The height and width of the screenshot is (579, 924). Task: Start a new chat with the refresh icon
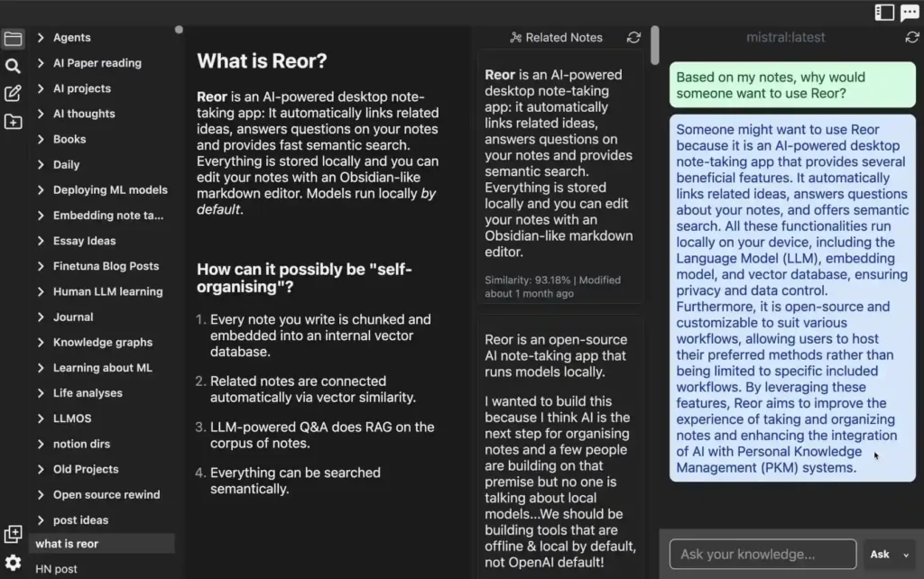(910, 38)
